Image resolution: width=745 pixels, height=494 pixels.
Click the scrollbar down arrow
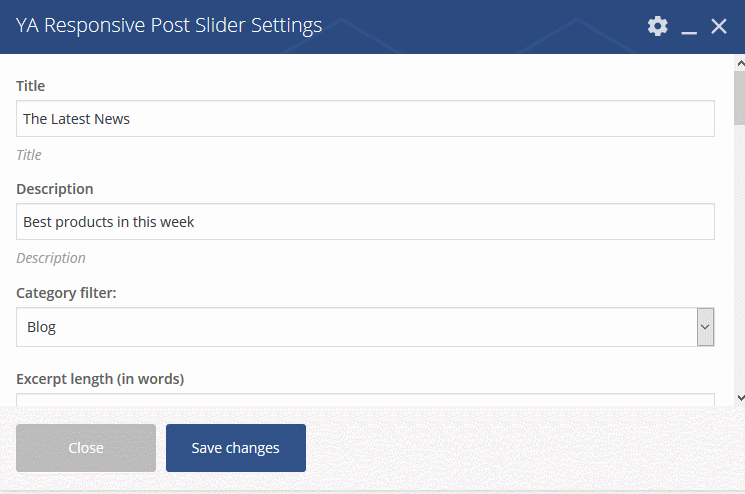[740, 397]
